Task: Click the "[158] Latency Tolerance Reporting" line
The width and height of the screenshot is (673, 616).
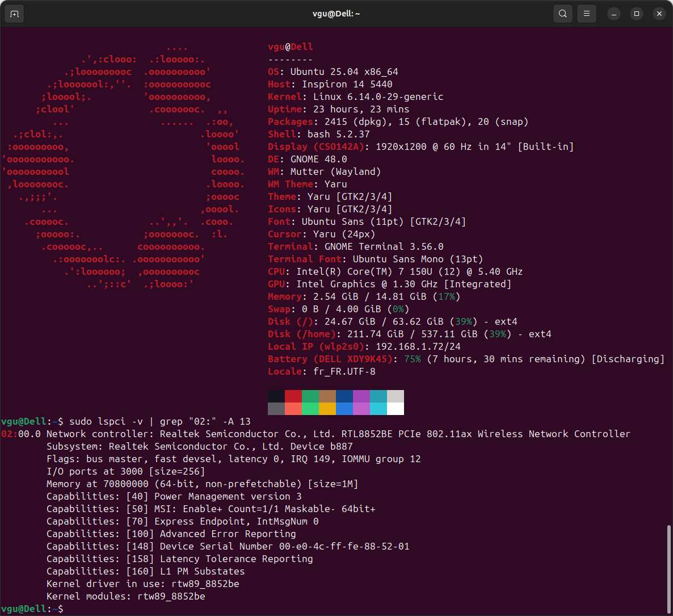Action: pyautogui.click(x=180, y=559)
